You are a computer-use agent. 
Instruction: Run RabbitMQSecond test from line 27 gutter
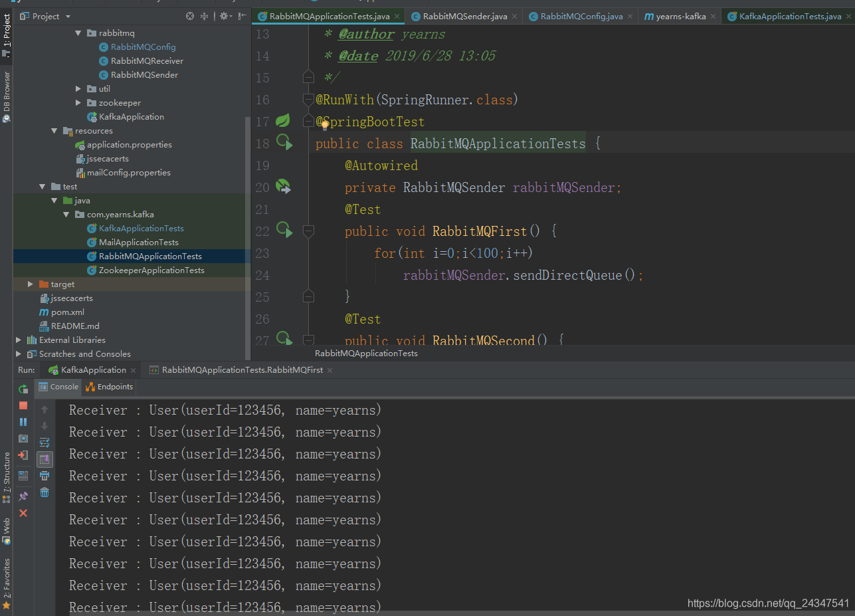284,338
